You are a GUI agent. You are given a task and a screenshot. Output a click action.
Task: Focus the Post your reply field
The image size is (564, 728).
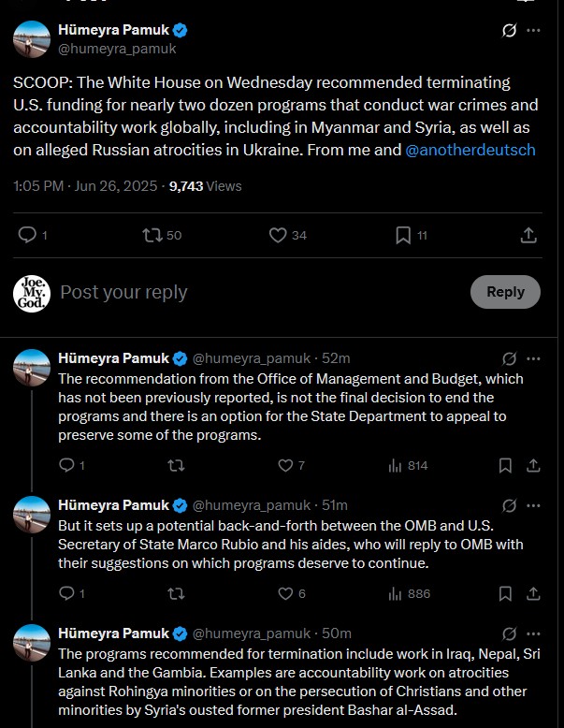coord(260,292)
